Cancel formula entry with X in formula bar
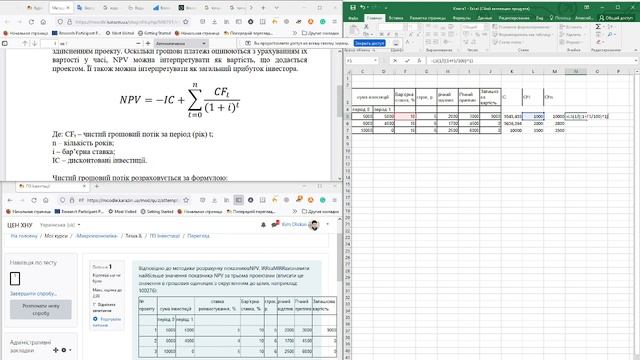This screenshot has height=360, width=640. pos(395,60)
